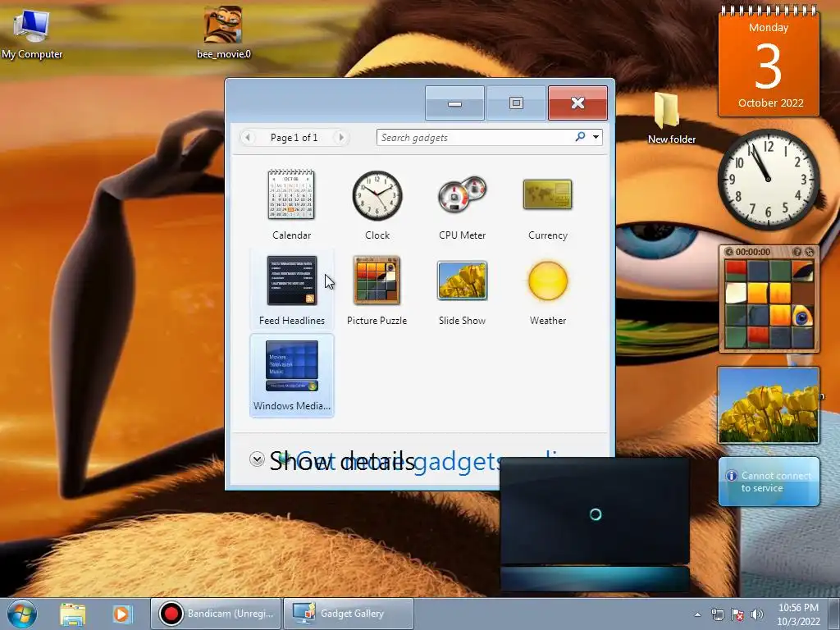Click the network tray icon
840x630 pixels.
coord(717,614)
